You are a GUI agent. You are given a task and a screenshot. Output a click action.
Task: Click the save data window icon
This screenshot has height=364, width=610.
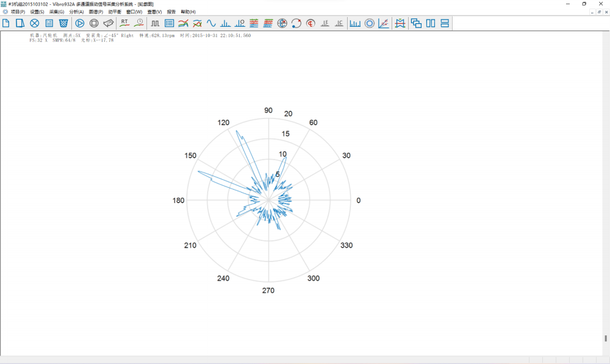49,23
